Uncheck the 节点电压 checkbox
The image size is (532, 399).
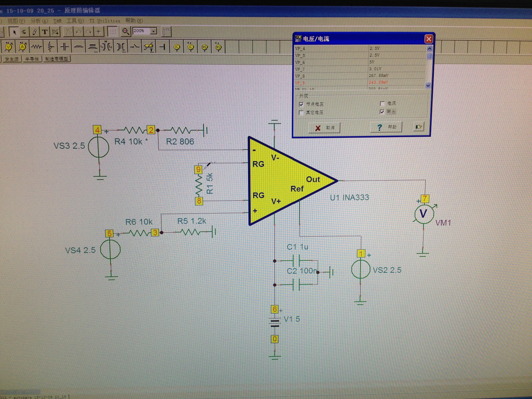coord(301,104)
